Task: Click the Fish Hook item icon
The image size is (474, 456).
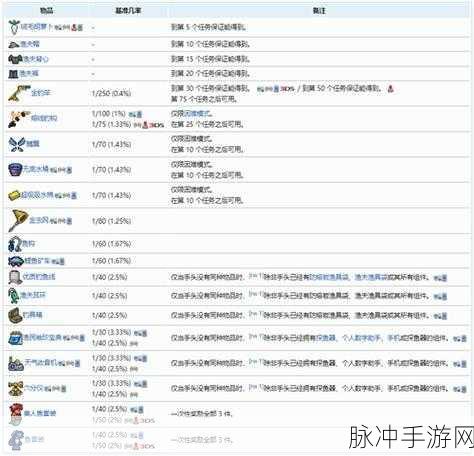Action: [x=15, y=244]
